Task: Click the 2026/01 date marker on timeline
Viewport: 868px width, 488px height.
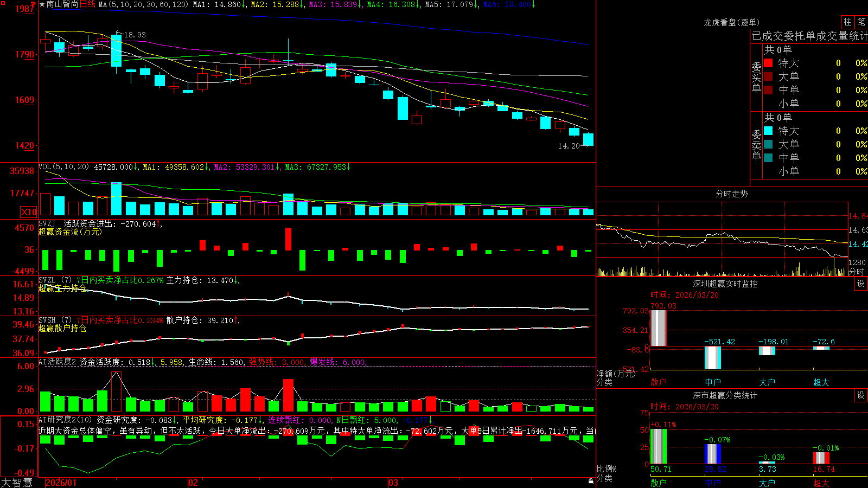Action: tap(61, 483)
